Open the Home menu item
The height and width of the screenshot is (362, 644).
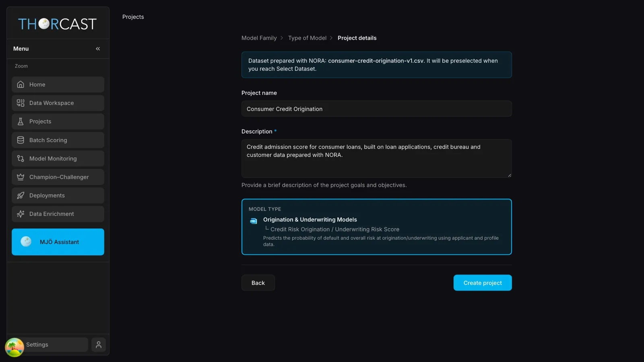58,84
